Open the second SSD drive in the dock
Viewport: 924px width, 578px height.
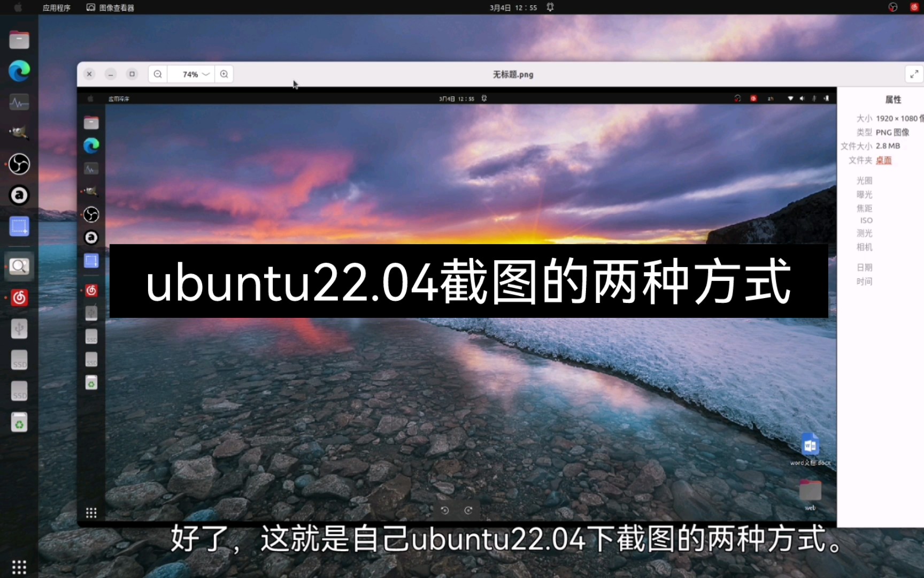(x=19, y=391)
